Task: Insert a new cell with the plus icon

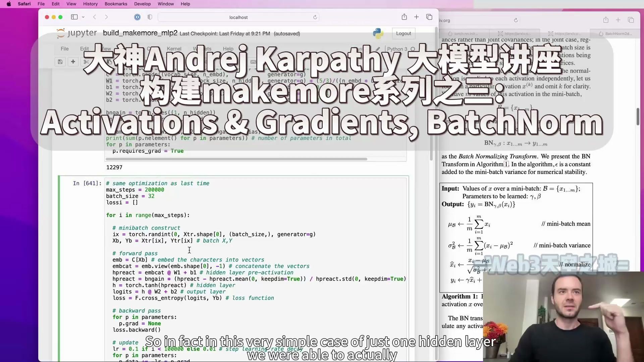Action: click(73, 62)
